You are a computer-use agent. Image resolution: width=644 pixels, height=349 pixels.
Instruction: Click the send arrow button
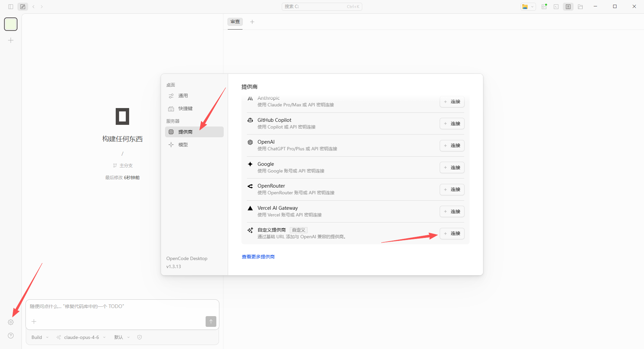211,321
